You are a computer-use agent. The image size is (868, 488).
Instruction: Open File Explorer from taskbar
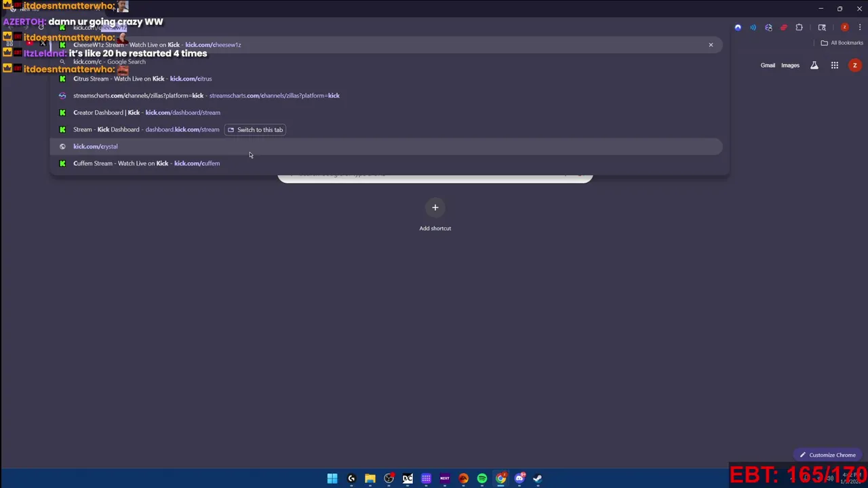(370, 479)
